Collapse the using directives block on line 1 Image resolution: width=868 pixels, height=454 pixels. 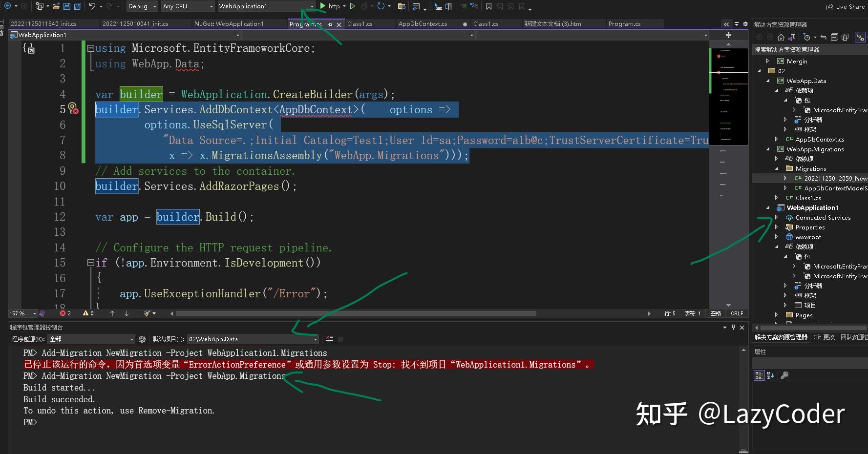point(90,48)
